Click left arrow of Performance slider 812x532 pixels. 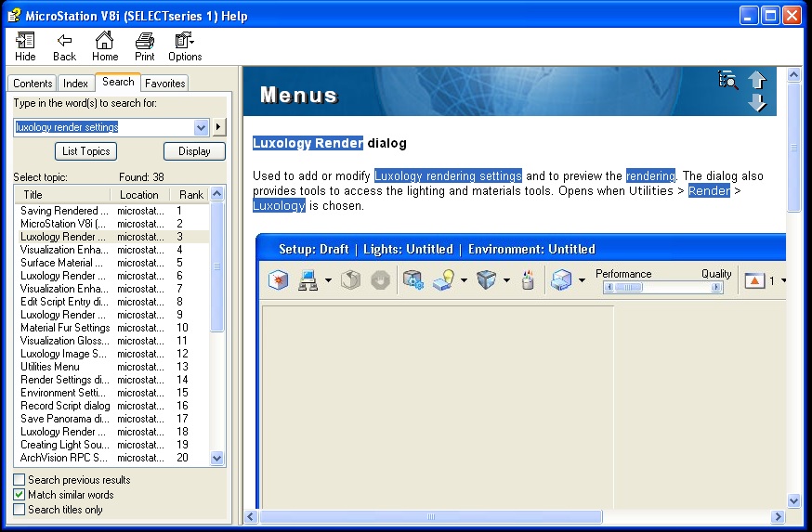pyautogui.click(x=609, y=288)
